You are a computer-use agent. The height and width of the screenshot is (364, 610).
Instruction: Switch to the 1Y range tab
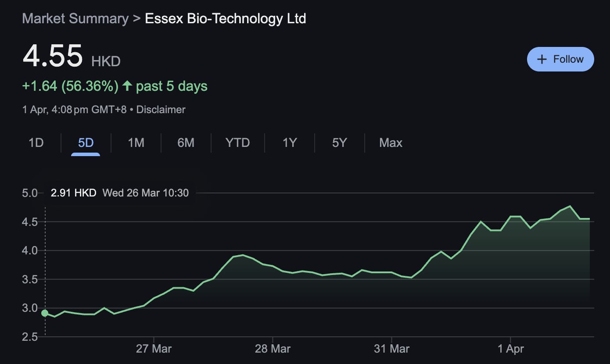tap(290, 143)
